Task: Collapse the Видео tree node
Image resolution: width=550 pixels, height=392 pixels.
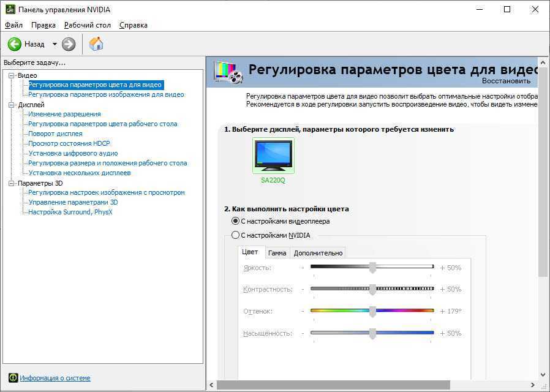Action: [11, 75]
